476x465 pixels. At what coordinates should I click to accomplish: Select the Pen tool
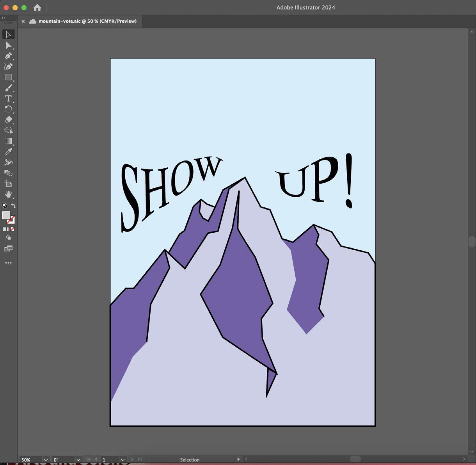tap(8, 56)
